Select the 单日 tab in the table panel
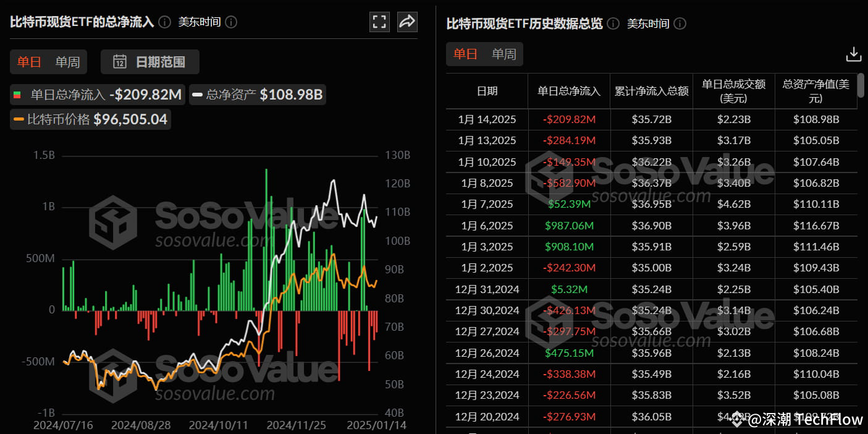 pos(465,54)
